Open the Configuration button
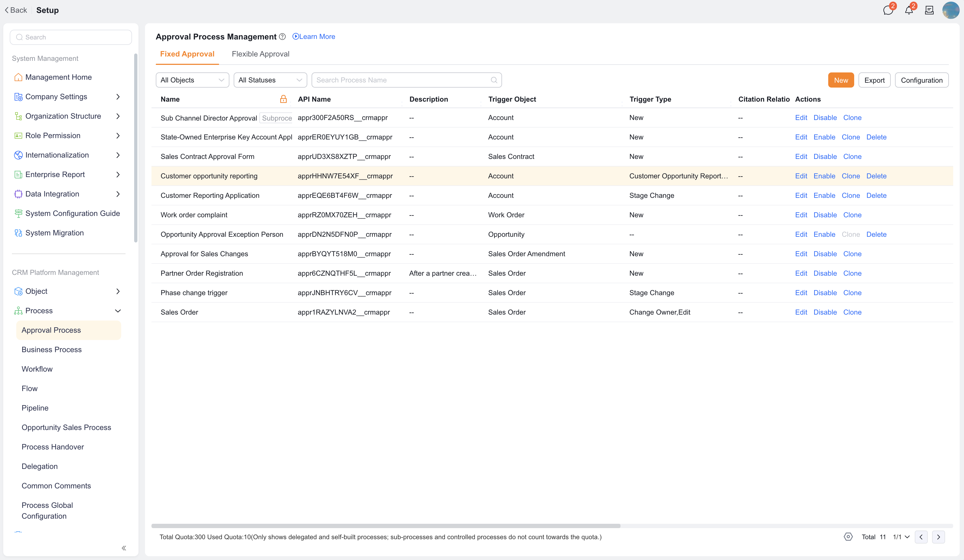 tap(922, 80)
